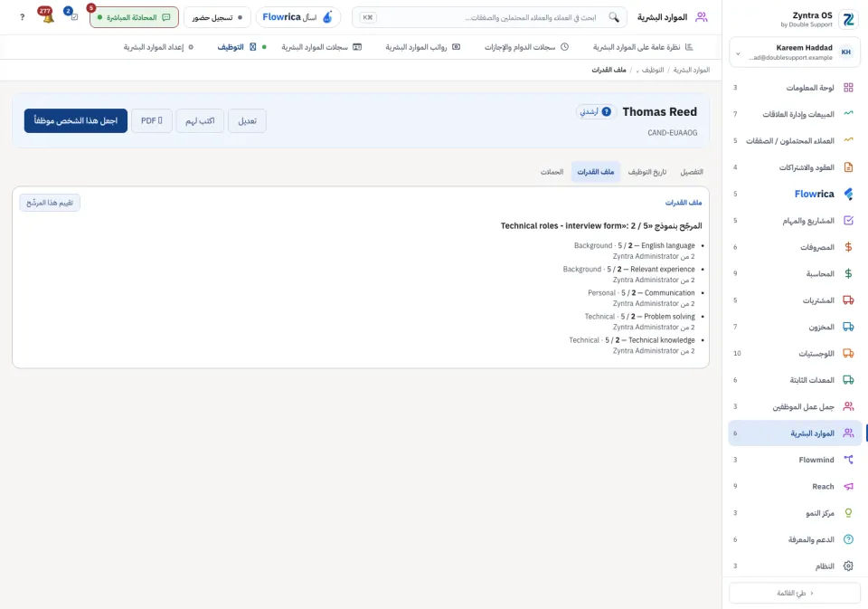The height and width of the screenshot is (609, 868).
Task: Open the live chat button
Action: pyautogui.click(x=134, y=17)
